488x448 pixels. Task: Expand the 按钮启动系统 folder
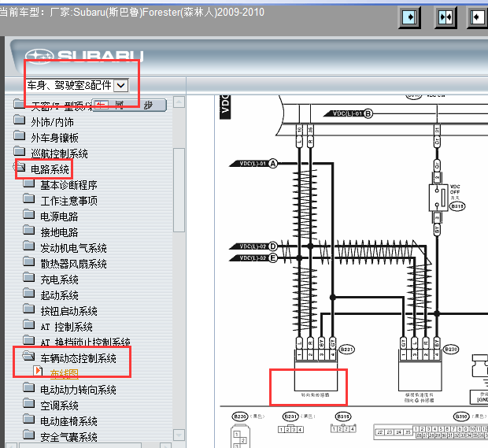(29, 309)
